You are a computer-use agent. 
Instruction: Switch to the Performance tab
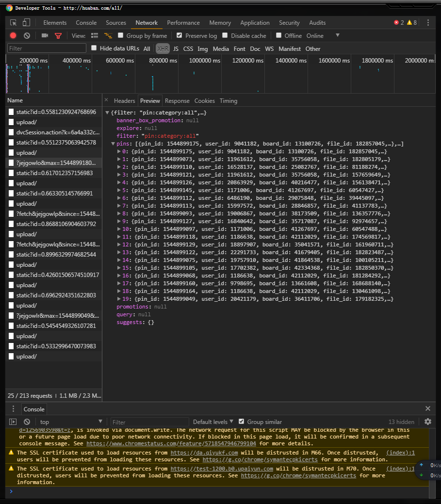tap(183, 23)
